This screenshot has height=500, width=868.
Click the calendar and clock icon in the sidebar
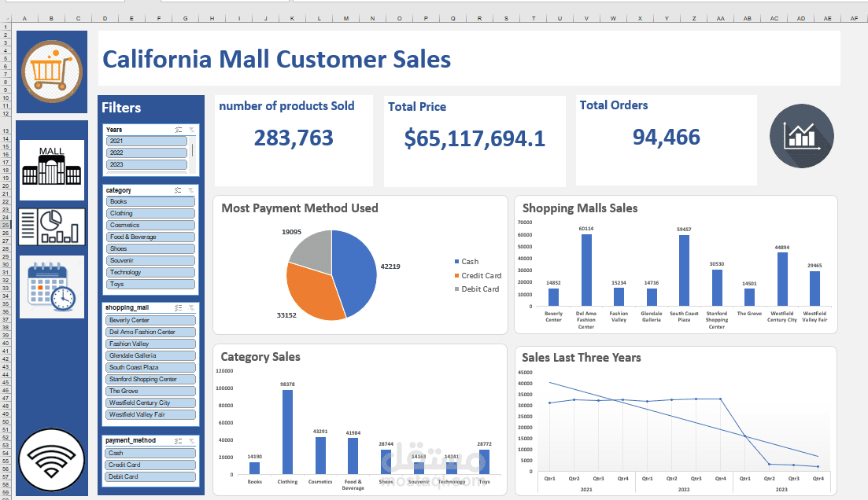point(51,287)
